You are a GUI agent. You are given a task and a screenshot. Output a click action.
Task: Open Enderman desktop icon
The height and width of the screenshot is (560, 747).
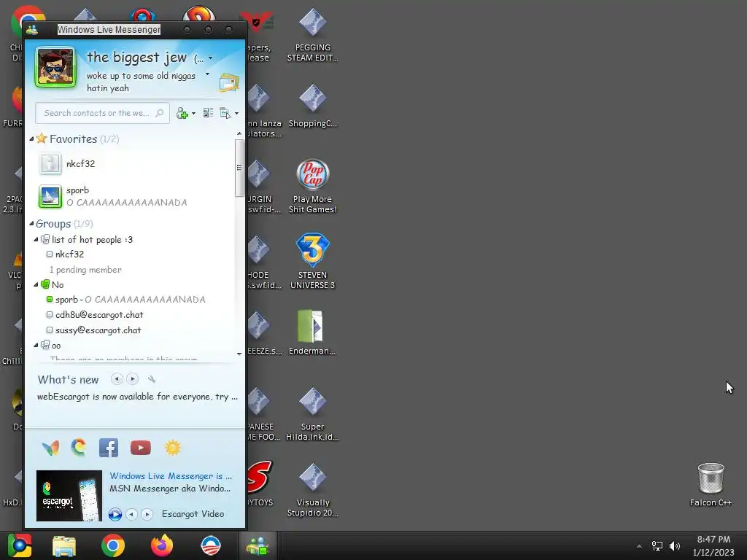tap(312, 332)
